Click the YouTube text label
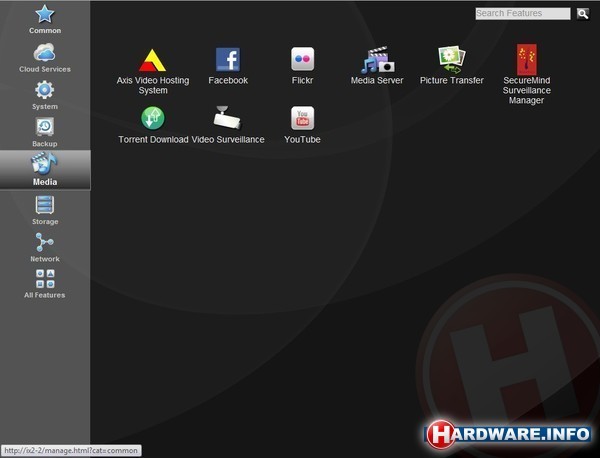600x458 pixels. click(302, 139)
